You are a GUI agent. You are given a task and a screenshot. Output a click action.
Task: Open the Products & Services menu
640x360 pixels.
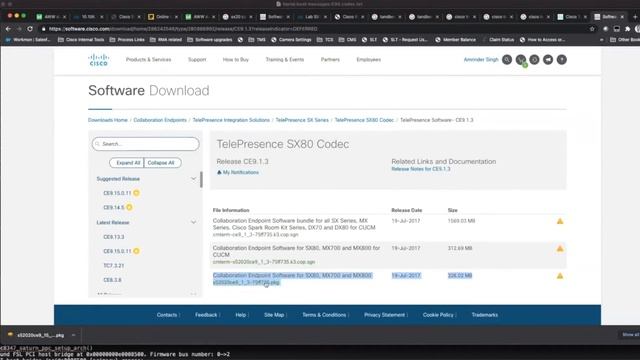click(x=149, y=60)
